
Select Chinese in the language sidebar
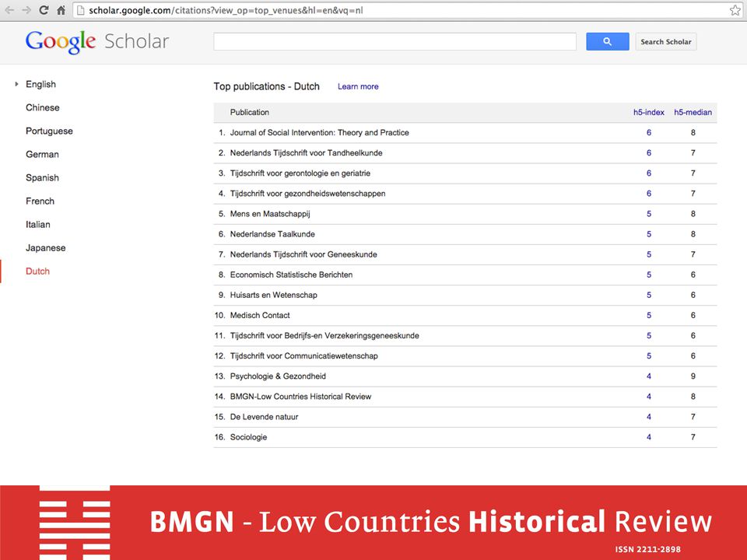point(42,107)
